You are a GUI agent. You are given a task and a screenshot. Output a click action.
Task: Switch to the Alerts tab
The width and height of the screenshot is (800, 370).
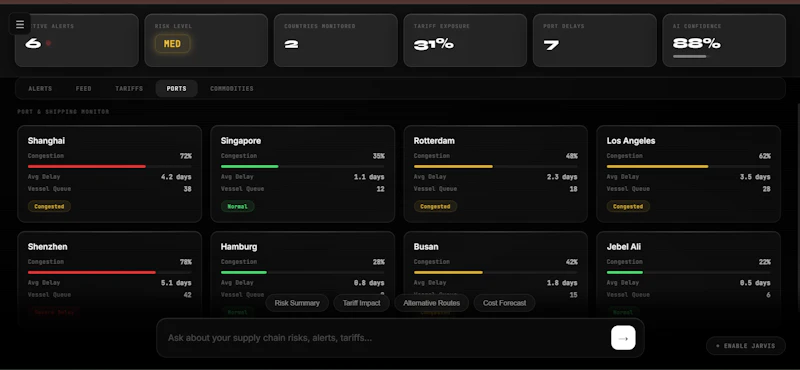tap(40, 89)
